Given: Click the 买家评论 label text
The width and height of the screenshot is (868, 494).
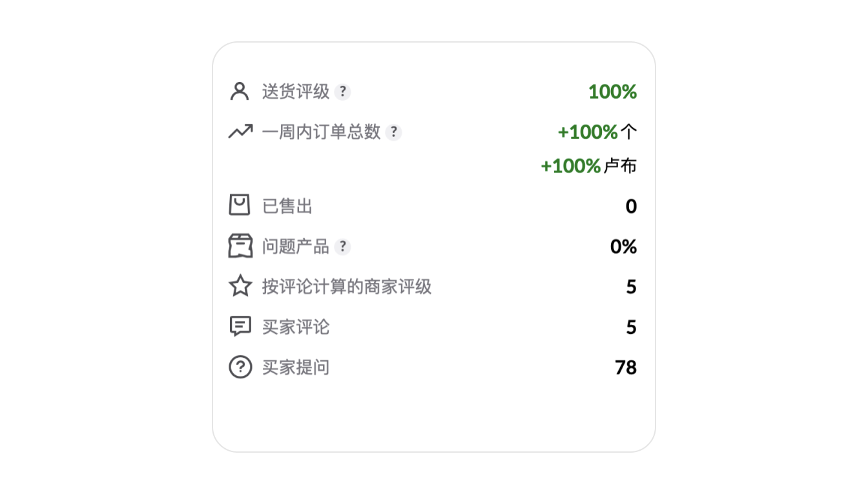Looking at the screenshot, I should (294, 327).
